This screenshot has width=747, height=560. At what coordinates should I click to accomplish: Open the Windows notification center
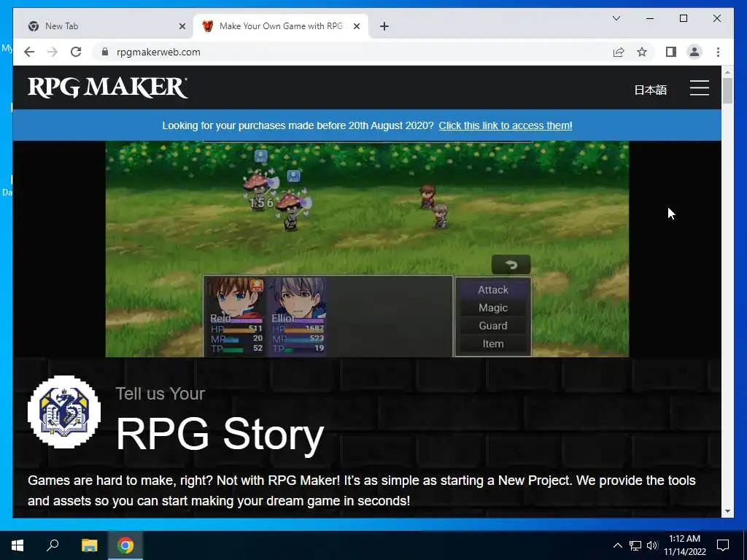point(723,545)
